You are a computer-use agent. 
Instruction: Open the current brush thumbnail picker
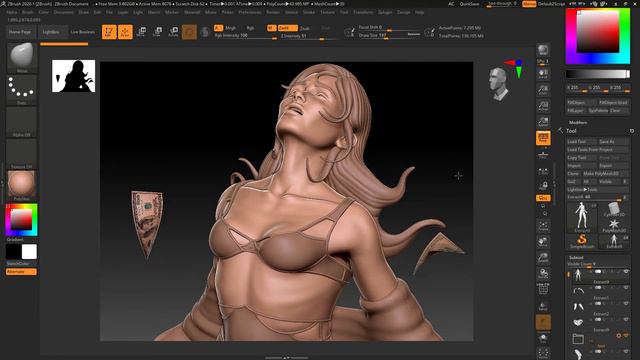pyautogui.click(x=22, y=57)
